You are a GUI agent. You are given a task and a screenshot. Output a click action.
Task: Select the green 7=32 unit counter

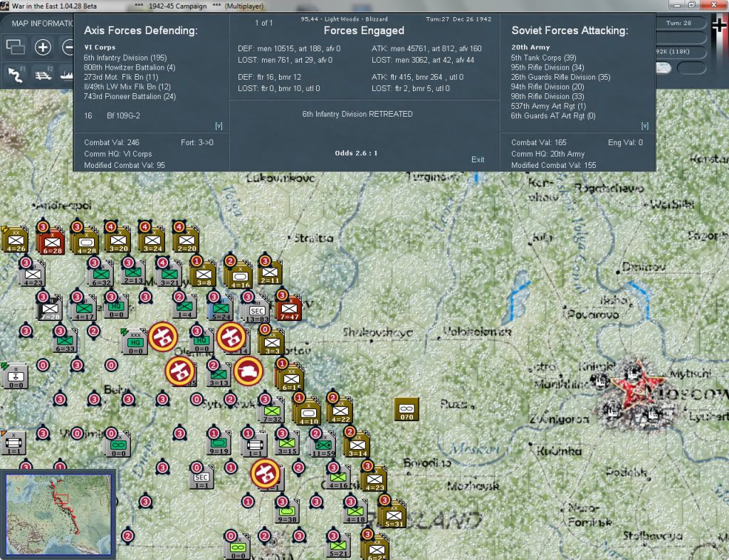(x=272, y=411)
